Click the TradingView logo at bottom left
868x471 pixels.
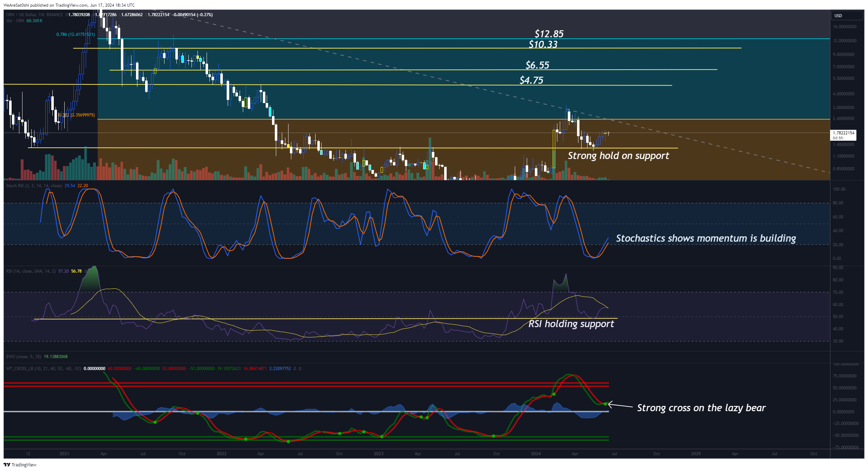coord(20,465)
